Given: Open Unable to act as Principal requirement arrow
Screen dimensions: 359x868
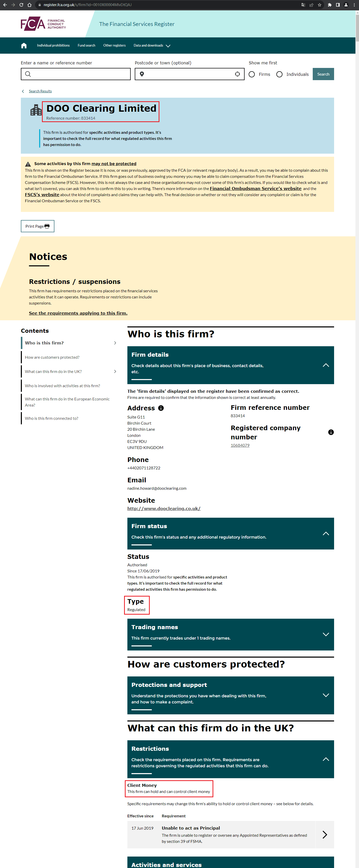Looking at the screenshot, I should tap(325, 834).
